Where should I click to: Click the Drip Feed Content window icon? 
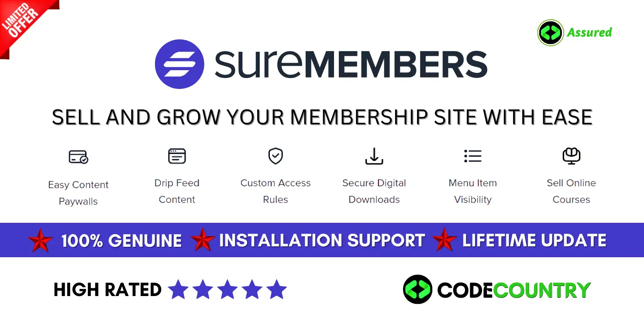pos(177,156)
